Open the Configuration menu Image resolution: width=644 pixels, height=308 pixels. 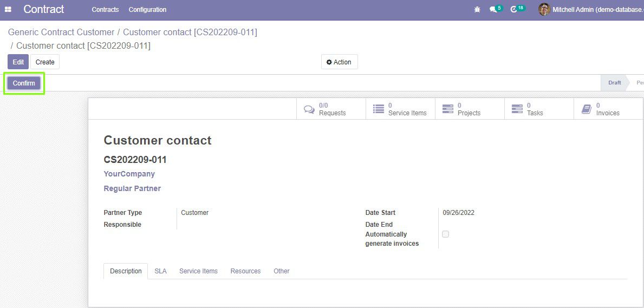(147, 9)
